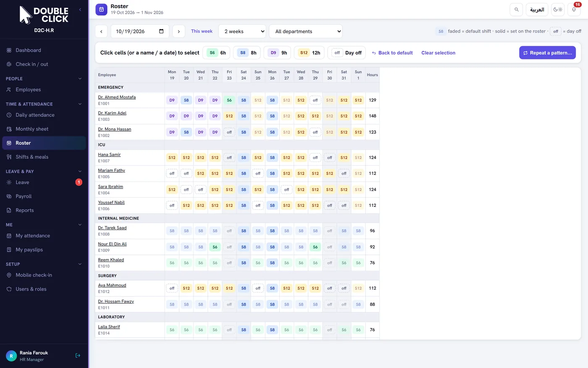The width and height of the screenshot is (588, 368).
Task: Select Dr. Karim Adel's row name
Action: (x=112, y=113)
